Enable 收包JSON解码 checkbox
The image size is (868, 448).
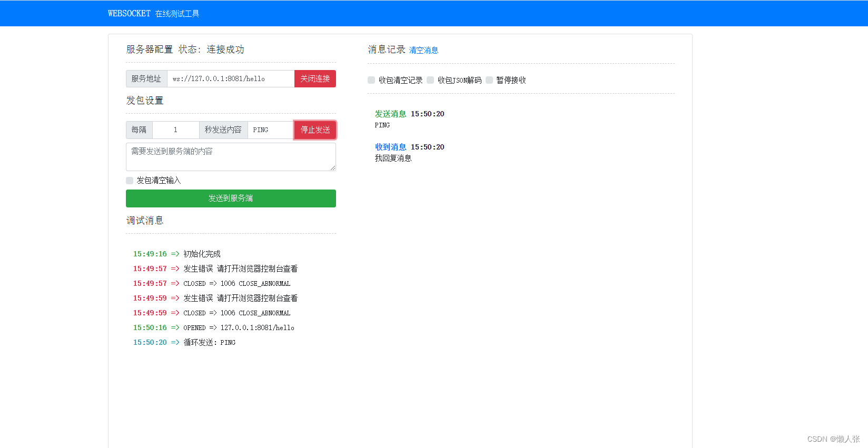(x=430, y=80)
